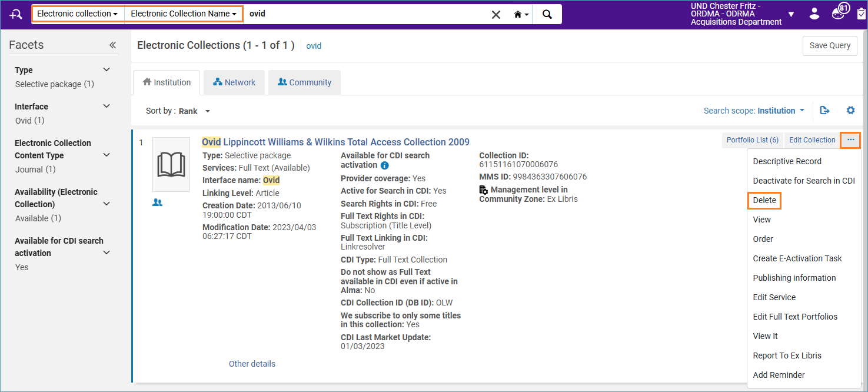Click Creation Date 2013/06/10 text
Viewport: 868px width, 392px height.
pos(252,210)
